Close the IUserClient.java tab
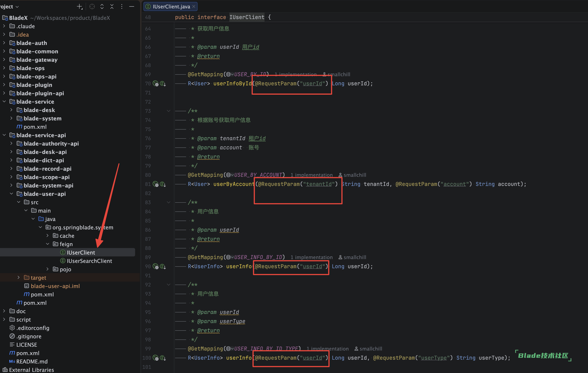The image size is (588, 373). click(194, 7)
